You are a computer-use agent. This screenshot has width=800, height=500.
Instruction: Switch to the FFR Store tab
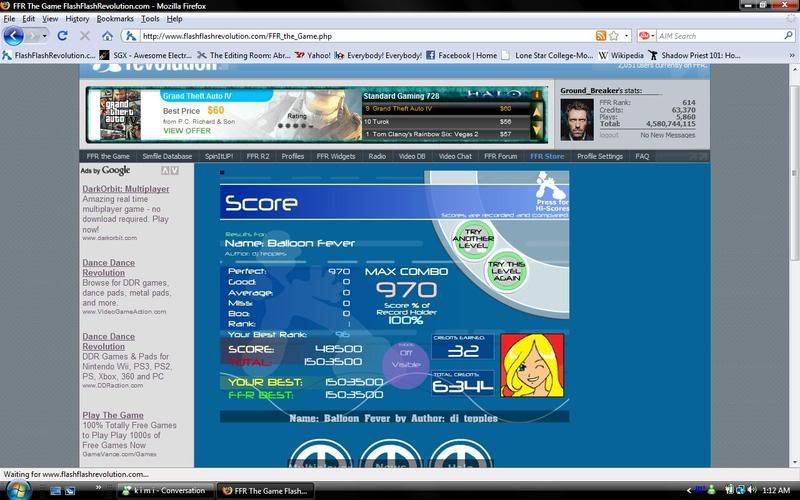coord(547,156)
